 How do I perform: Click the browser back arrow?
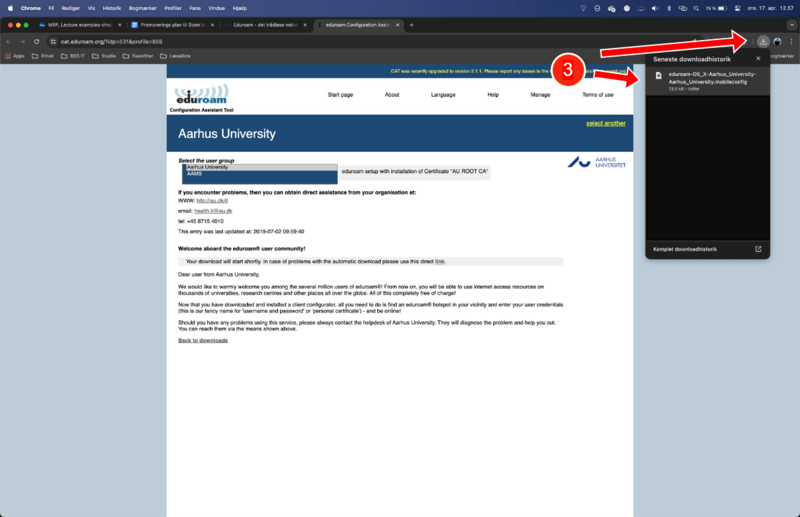click(x=9, y=41)
